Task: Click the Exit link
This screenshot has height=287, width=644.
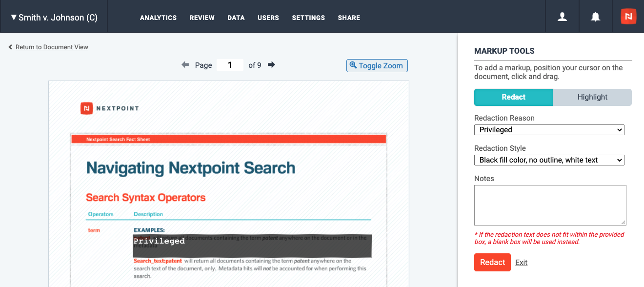Action: (521, 263)
